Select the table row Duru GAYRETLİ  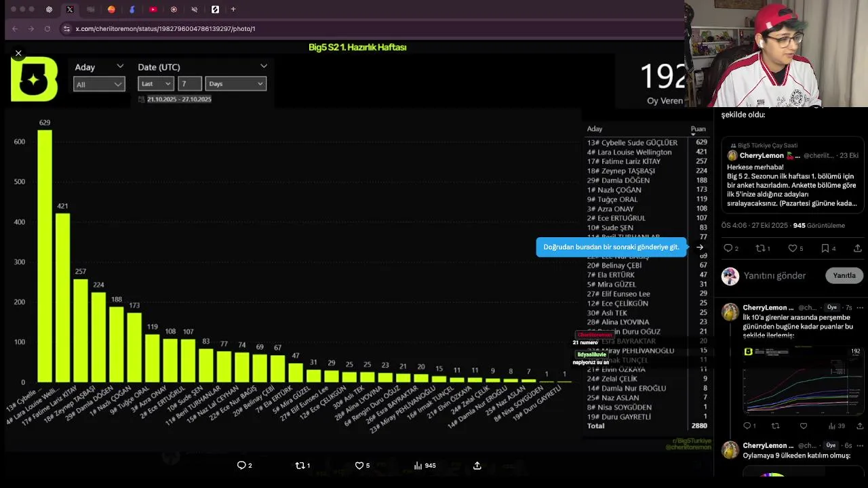click(x=647, y=417)
